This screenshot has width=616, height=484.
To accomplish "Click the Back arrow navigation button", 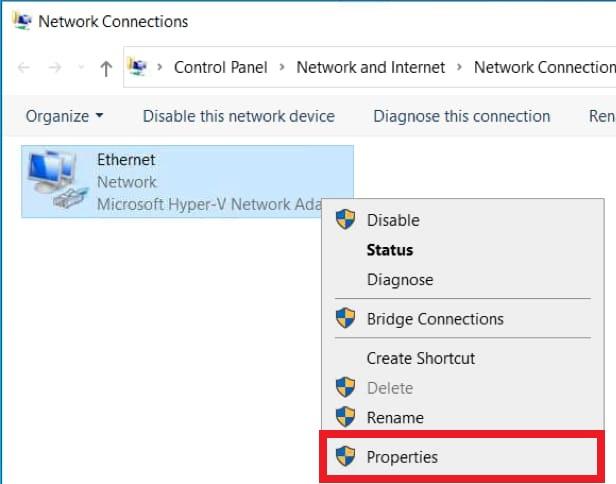I will coord(26,68).
